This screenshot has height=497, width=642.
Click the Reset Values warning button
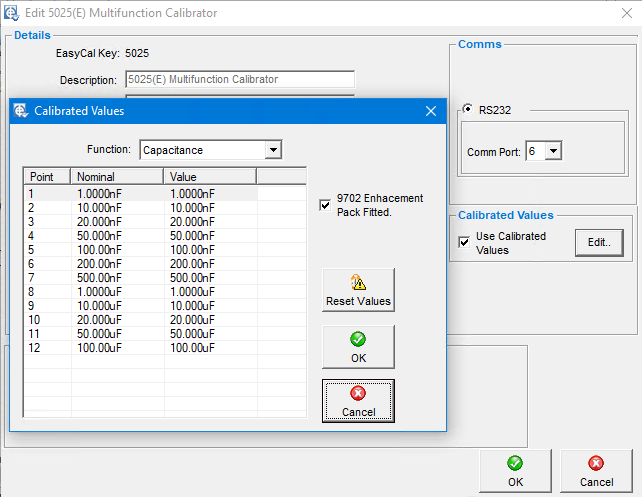point(358,290)
